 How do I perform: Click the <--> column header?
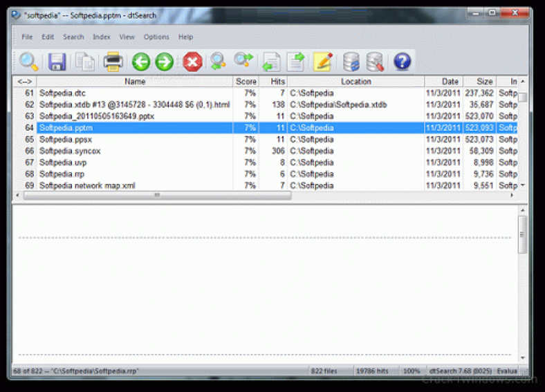tap(25, 82)
